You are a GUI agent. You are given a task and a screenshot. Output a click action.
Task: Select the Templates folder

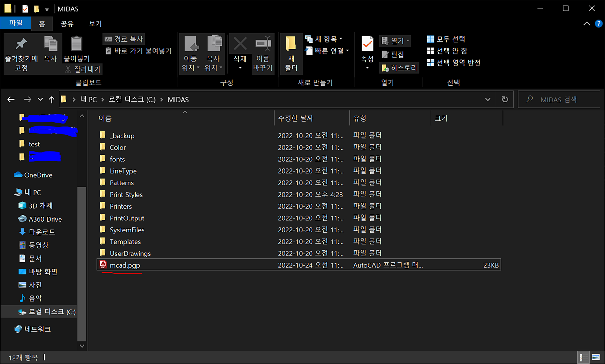(x=299, y=242)
